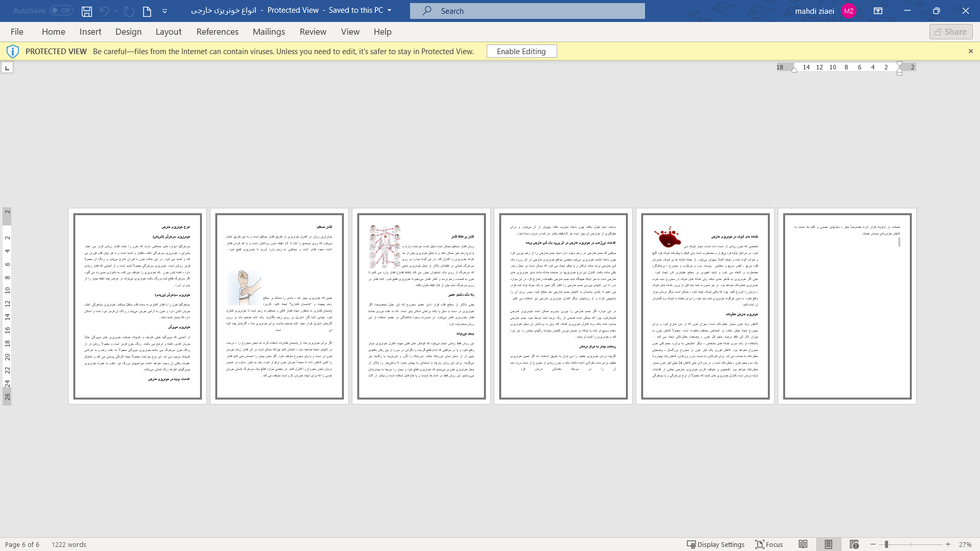Click the Protected View shield icon
The width and height of the screenshot is (980, 551).
tap(13, 51)
